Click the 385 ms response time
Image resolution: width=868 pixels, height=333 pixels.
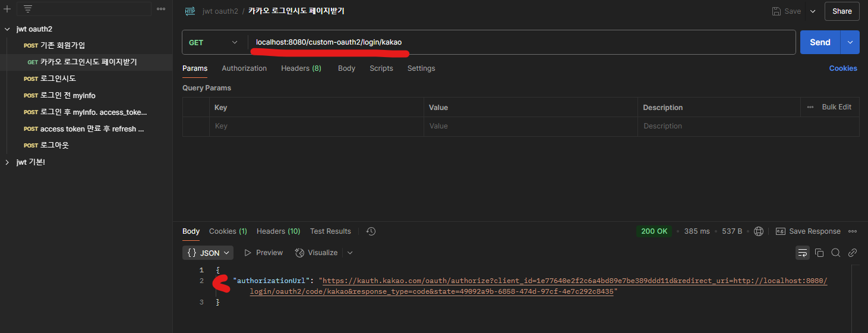pyautogui.click(x=697, y=231)
